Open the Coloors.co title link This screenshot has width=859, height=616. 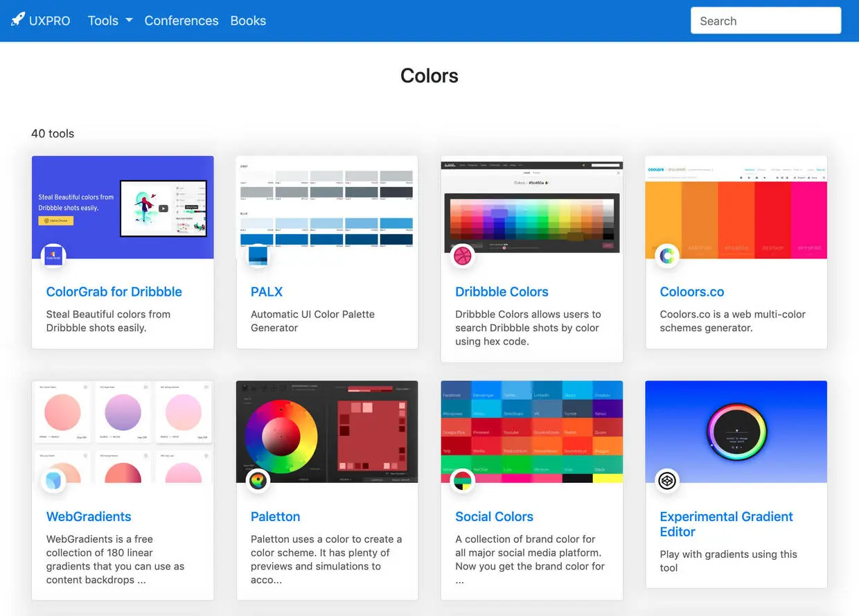tap(692, 292)
